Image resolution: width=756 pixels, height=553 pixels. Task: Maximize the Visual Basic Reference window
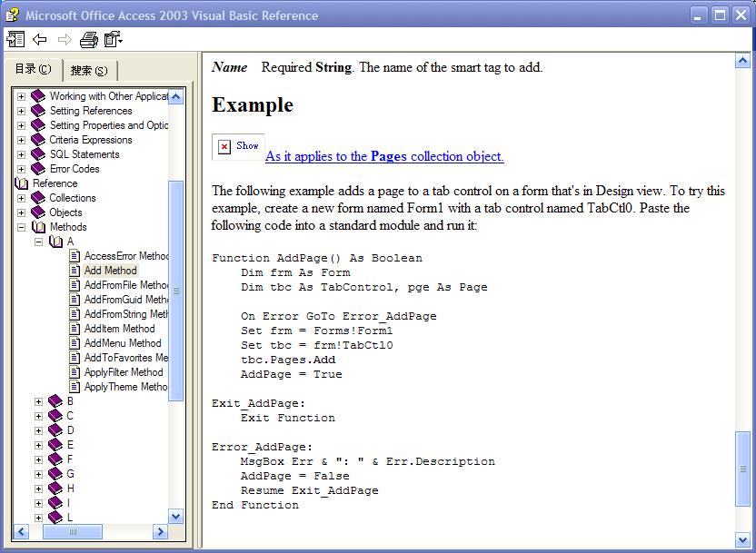[x=720, y=15]
